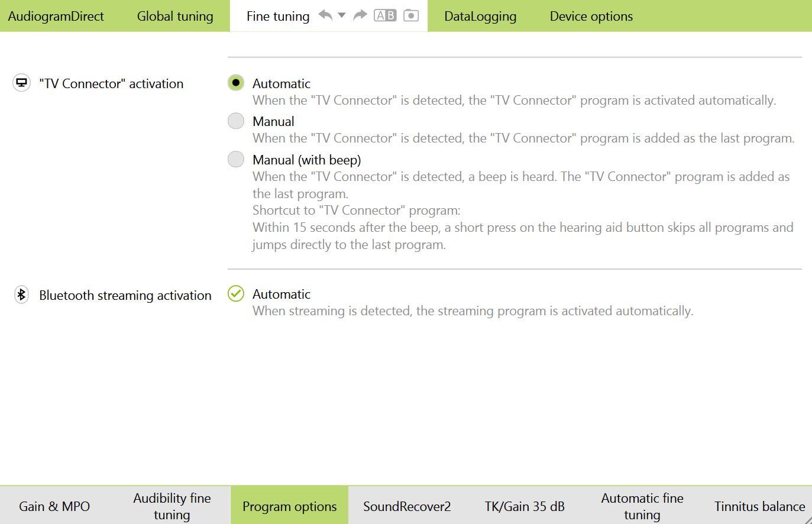Open the undo history dropdown arrow
This screenshot has height=524, width=812.
(x=341, y=15)
